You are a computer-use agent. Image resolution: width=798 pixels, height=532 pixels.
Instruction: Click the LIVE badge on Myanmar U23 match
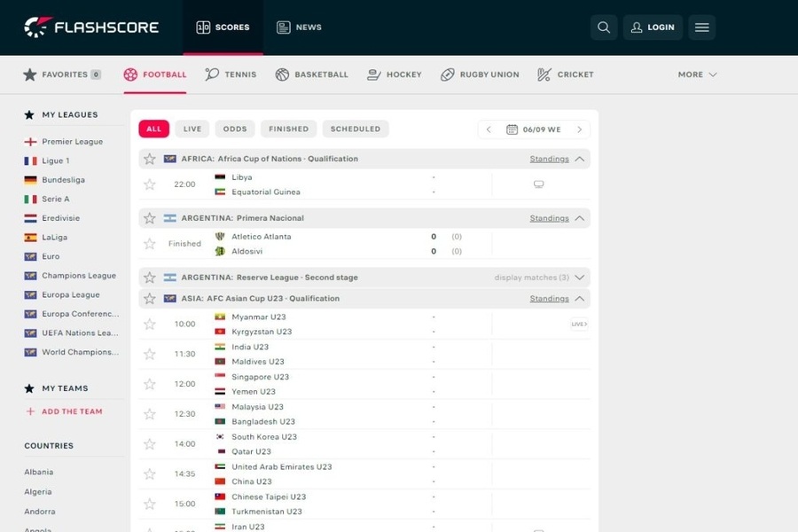click(x=579, y=324)
